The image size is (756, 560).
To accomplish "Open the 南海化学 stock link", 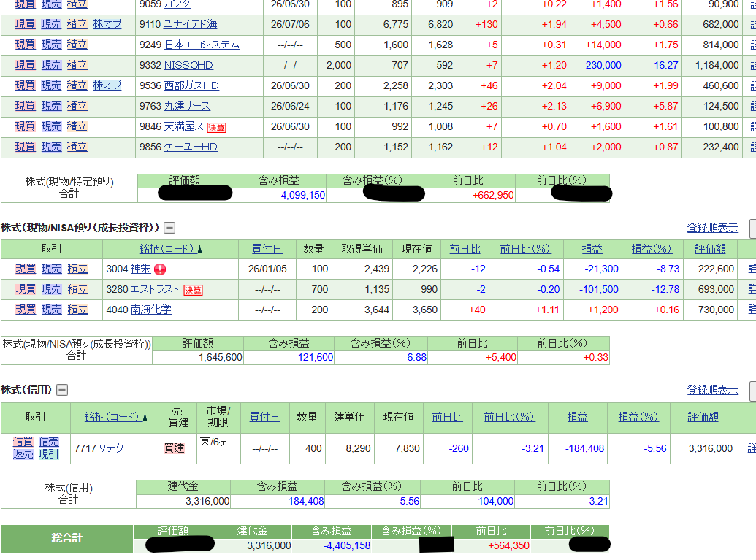I will 151,310.
